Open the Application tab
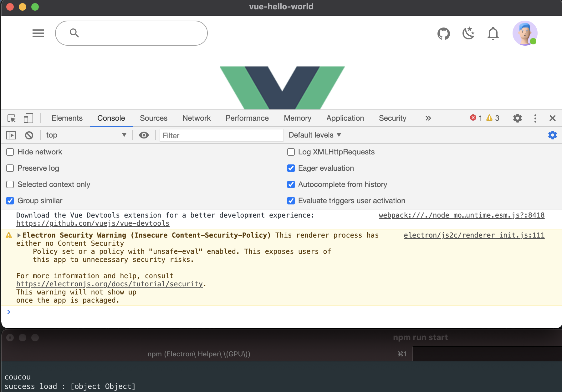 point(345,118)
